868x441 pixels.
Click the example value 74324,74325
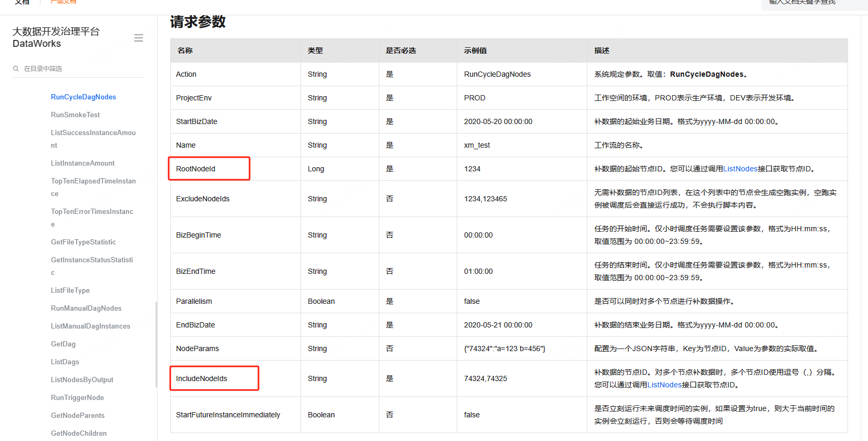(x=485, y=378)
